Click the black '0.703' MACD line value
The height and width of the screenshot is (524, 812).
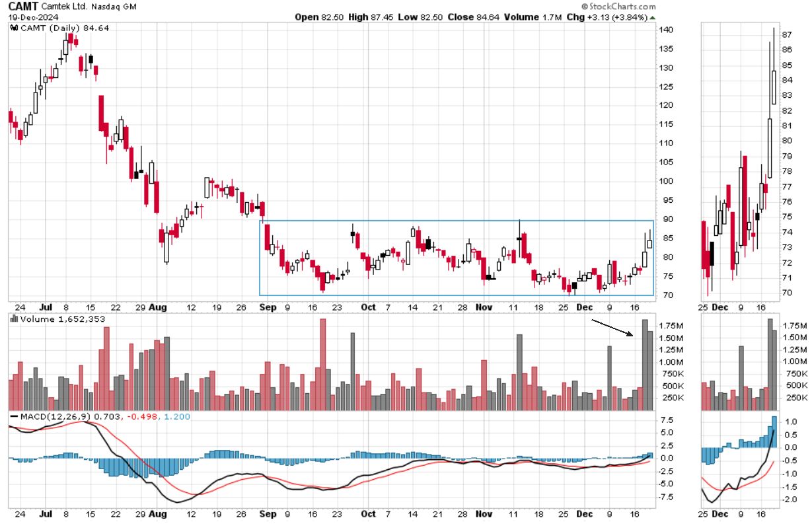click(108, 417)
